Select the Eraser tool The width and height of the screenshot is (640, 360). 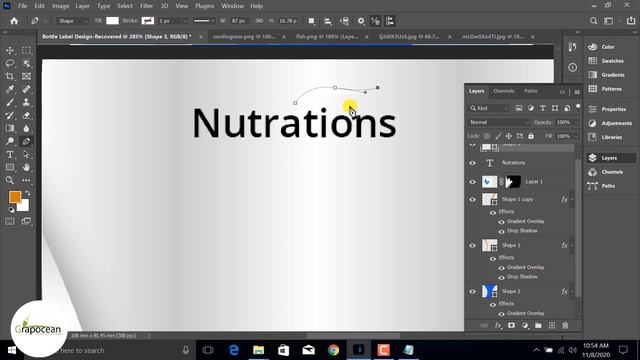pyautogui.click(x=26, y=116)
